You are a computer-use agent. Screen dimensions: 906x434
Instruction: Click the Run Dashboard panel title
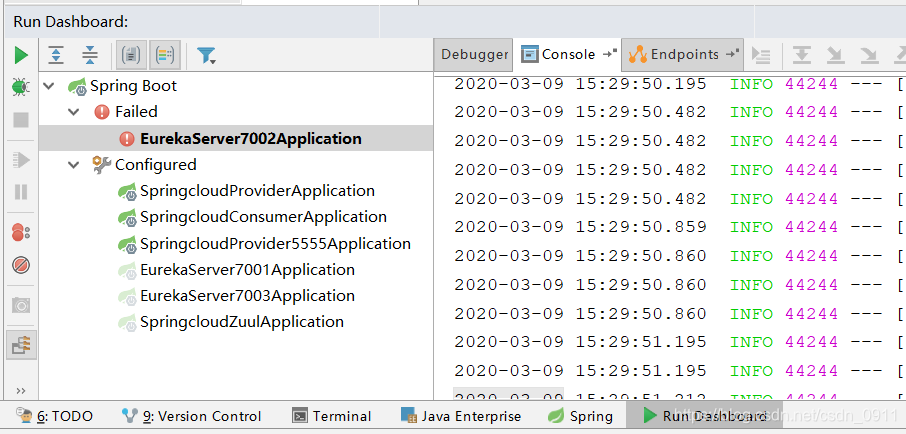pyautogui.click(x=70, y=22)
